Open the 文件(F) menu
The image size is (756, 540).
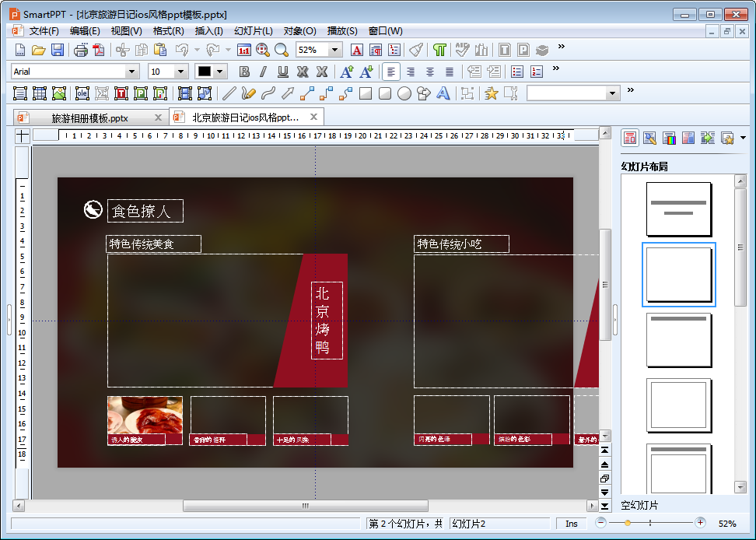coord(44,31)
